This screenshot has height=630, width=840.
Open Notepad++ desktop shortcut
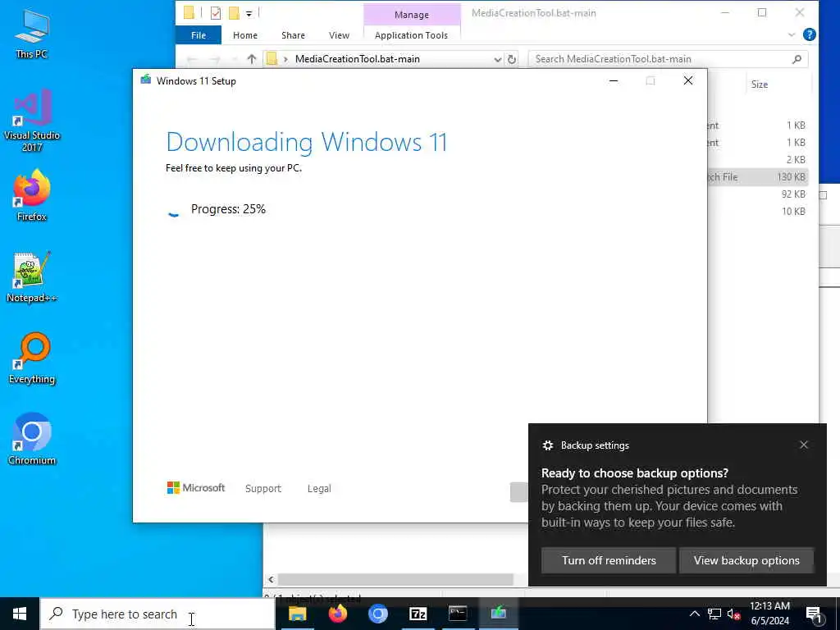(32, 277)
